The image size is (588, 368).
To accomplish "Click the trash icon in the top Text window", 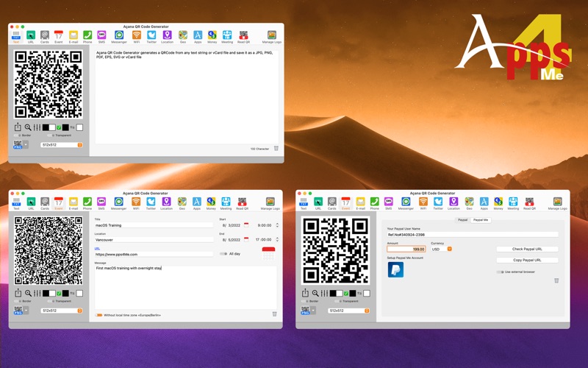I will (x=276, y=149).
